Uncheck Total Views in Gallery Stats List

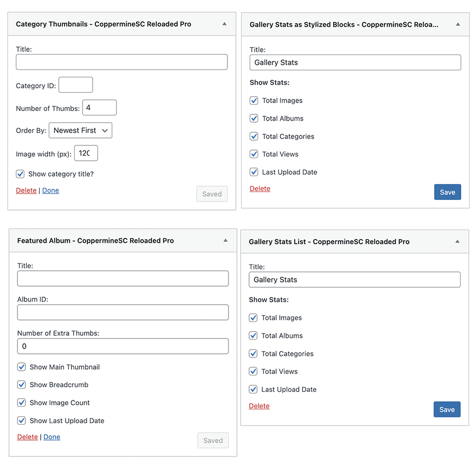pos(253,371)
